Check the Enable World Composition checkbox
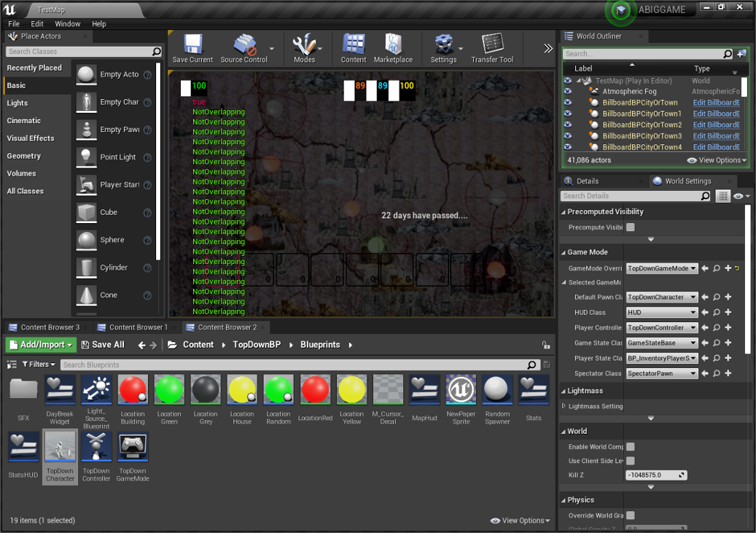Viewport: 756px width, 533px height. [631, 447]
